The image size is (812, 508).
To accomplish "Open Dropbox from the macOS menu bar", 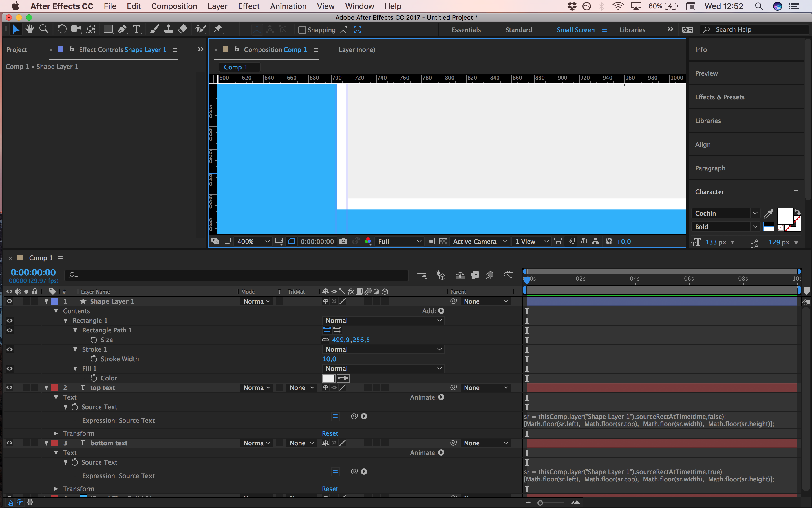I will [x=572, y=6].
